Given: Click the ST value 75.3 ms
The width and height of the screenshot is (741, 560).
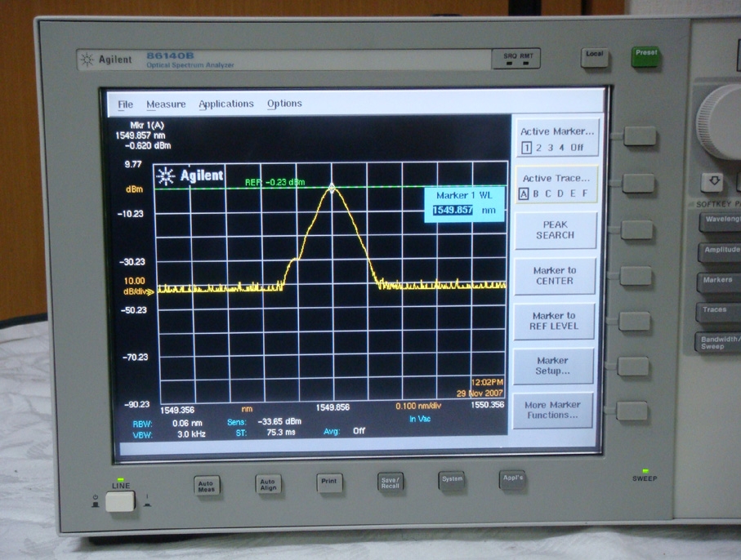Looking at the screenshot, I should click(281, 432).
